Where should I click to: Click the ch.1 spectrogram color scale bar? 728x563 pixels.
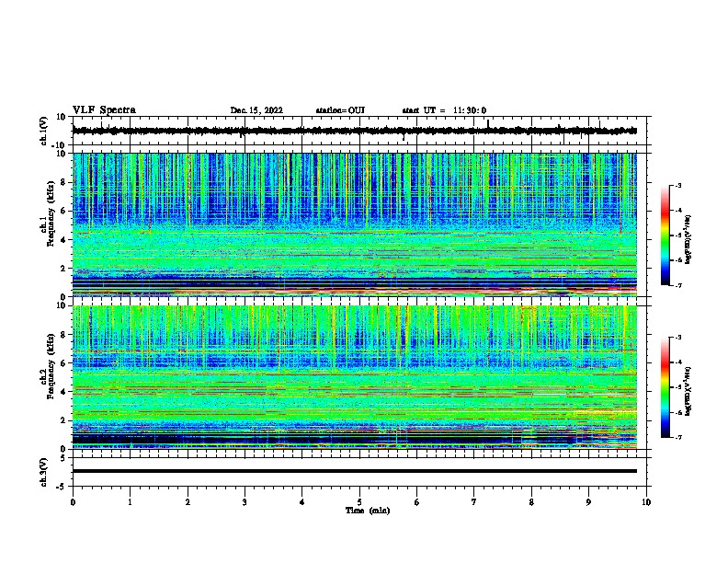(665, 236)
